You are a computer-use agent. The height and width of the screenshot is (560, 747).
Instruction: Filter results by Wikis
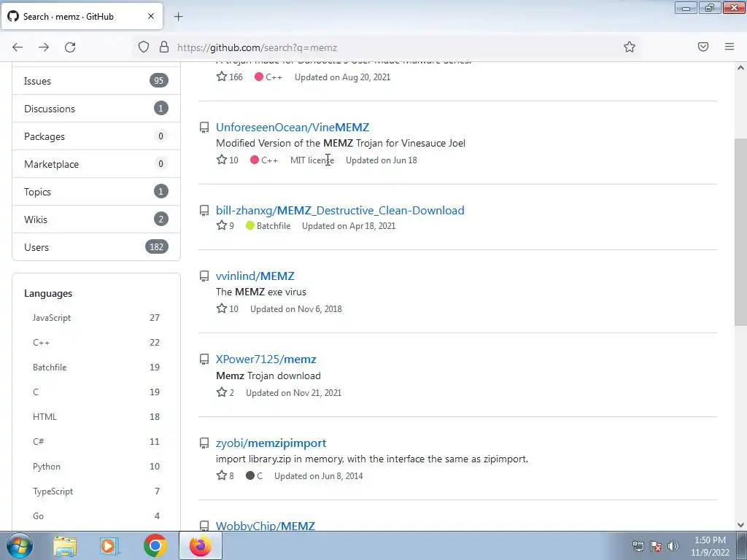click(96, 219)
